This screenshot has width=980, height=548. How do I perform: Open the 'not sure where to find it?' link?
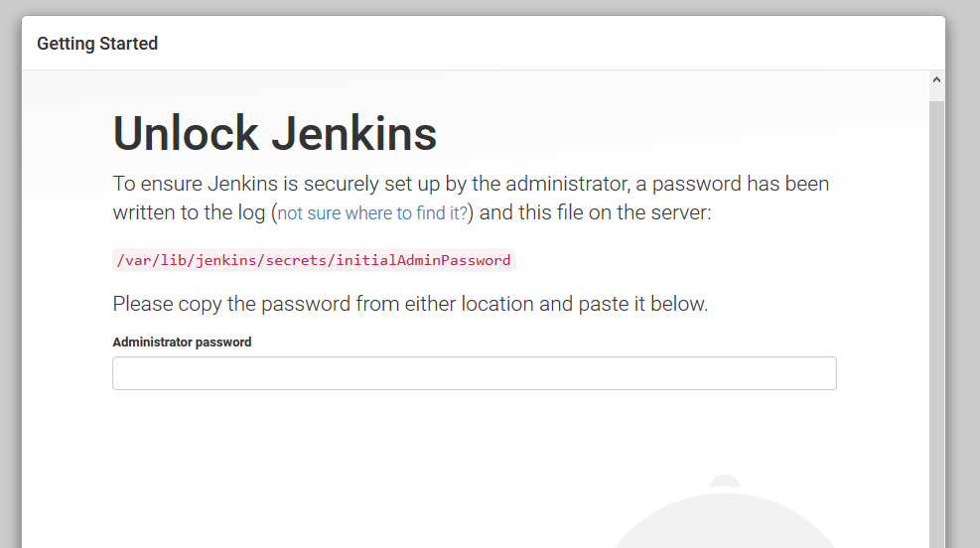tap(372, 213)
